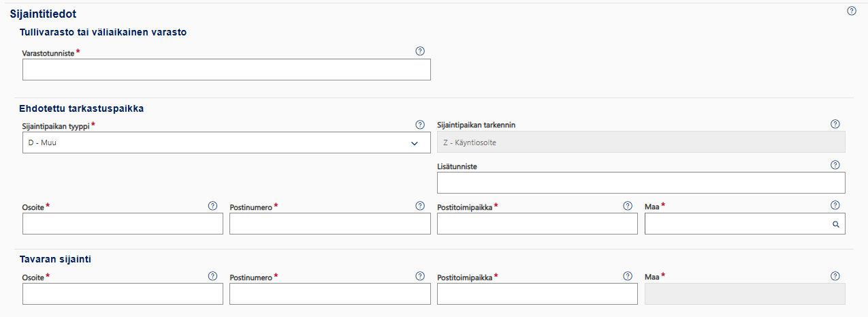Open Osoite help under Ehdotettu tarkastuspaikka
Image resolution: width=868 pixels, height=317 pixels.
[x=212, y=205]
